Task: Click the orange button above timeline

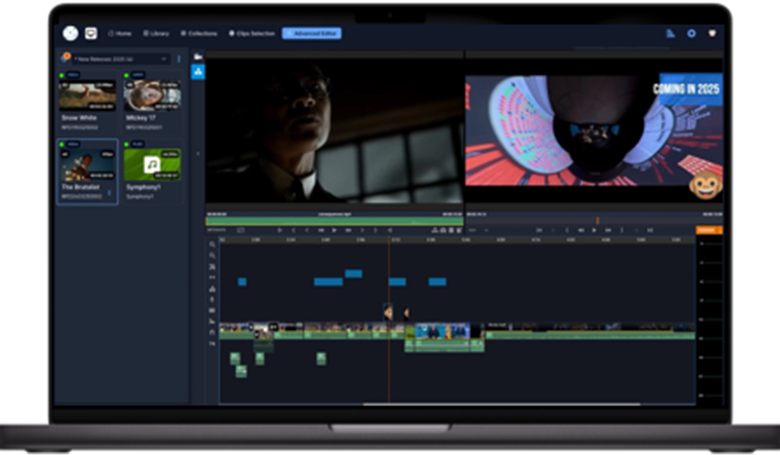Action: (708, 230)
